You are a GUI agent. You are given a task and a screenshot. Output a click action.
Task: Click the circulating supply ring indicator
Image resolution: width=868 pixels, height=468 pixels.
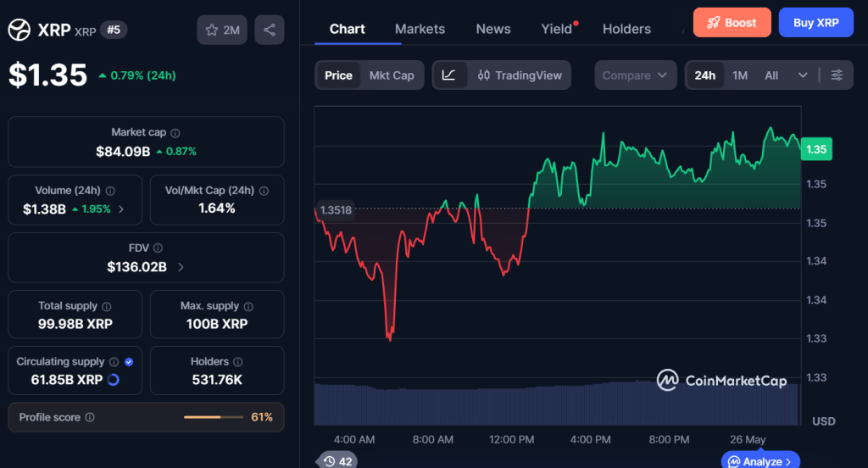pyautogui.click(x=114, y=380)
